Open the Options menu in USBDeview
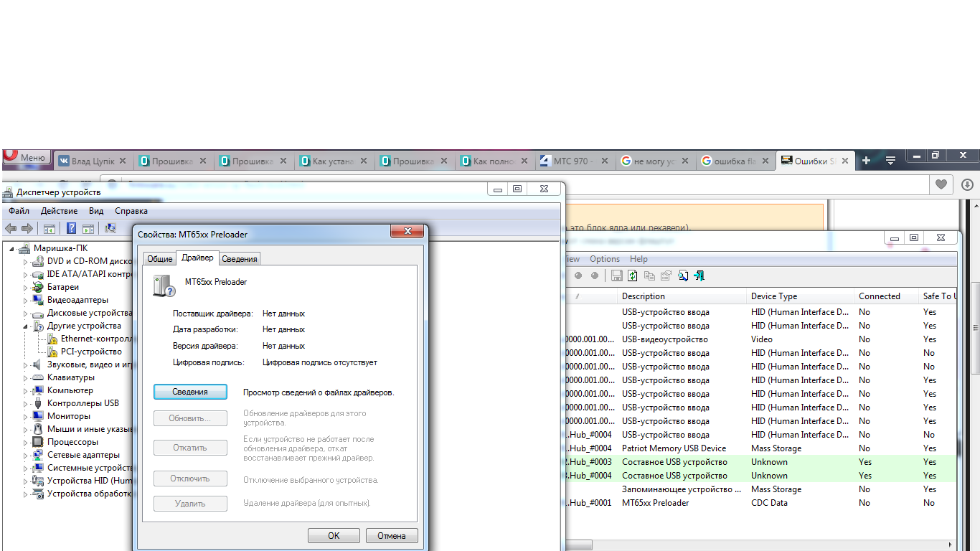The height and width of the screenshot is (551, 980). coord(604,259)
